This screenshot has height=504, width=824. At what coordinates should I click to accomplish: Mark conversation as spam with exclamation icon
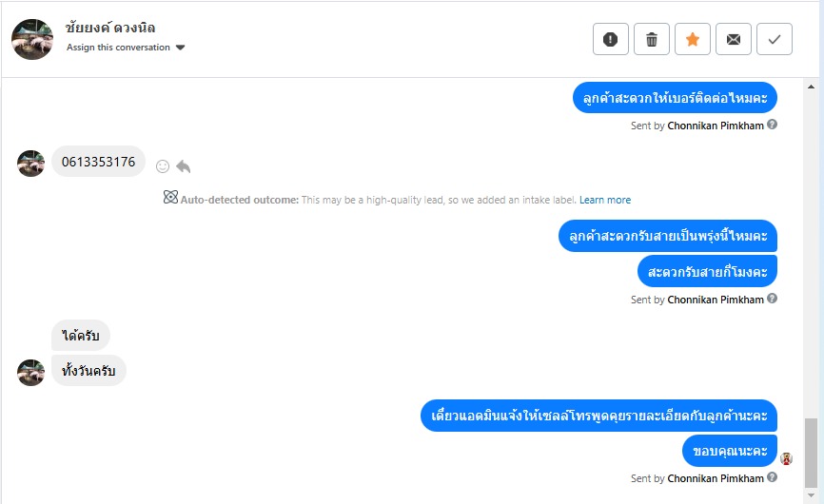611,39
